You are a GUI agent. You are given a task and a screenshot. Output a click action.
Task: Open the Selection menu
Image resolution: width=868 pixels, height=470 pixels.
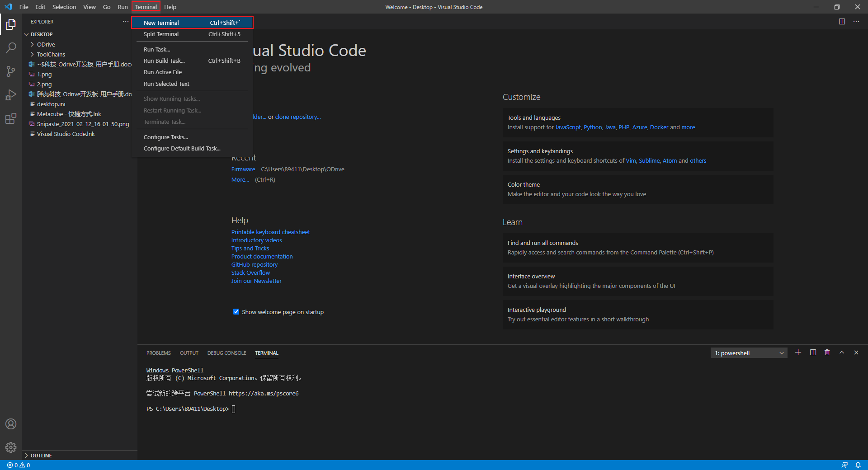[64, 7]
